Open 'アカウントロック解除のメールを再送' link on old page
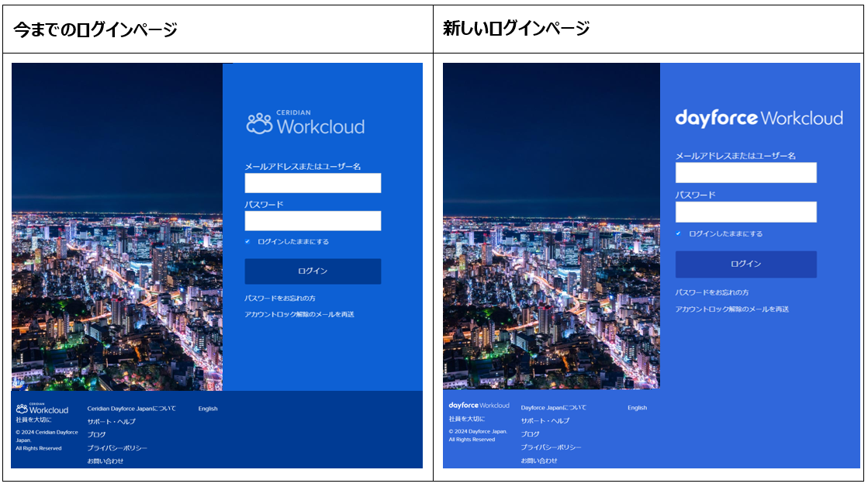This screenshot has height=487, width=868. tap(299, 314)
